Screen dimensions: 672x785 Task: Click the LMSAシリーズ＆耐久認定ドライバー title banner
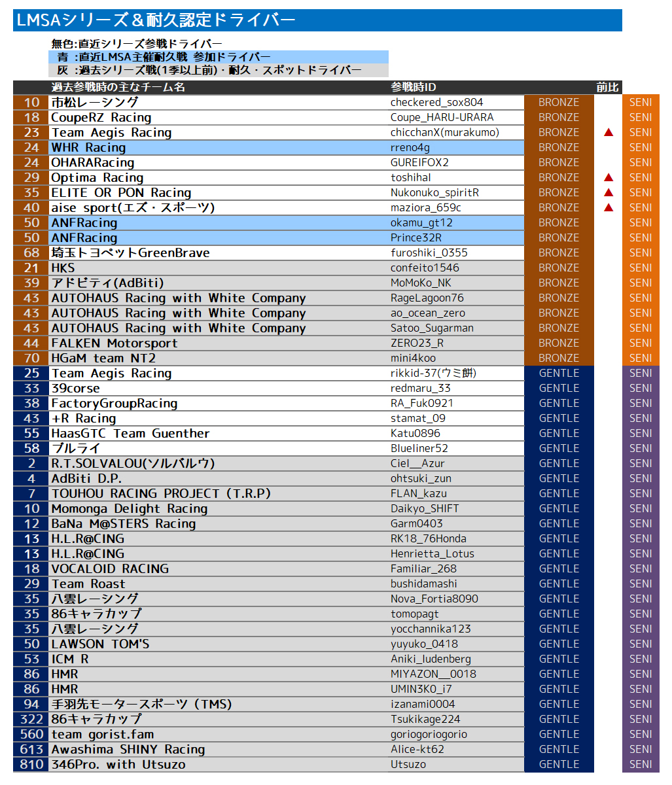[x=317, y=20]
